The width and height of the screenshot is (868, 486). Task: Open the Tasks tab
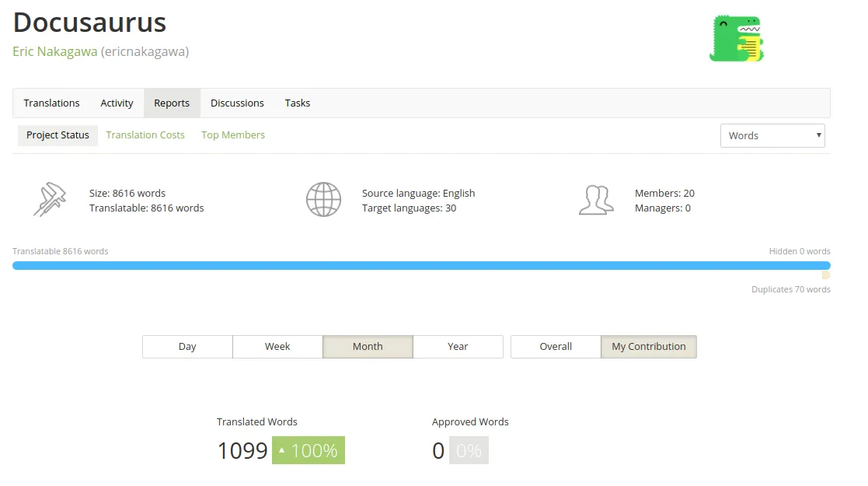tap(298, 103)
